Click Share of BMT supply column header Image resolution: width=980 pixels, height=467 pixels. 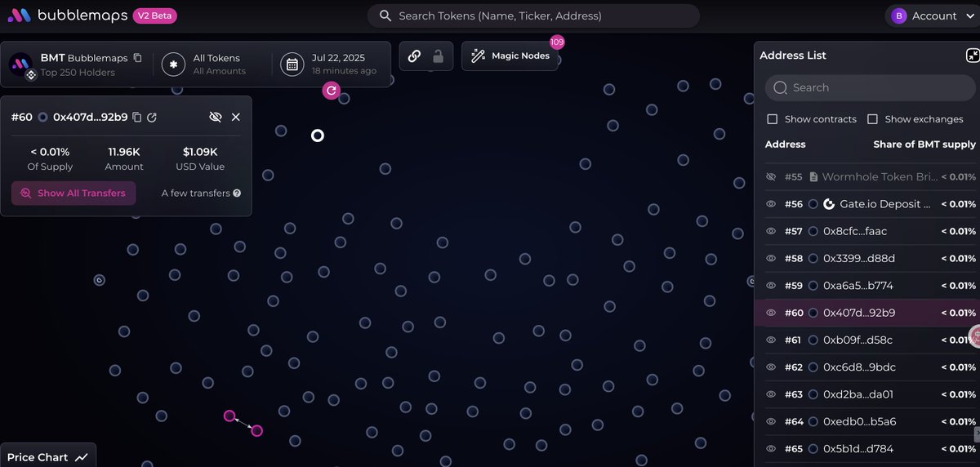(x=924, y=145)
